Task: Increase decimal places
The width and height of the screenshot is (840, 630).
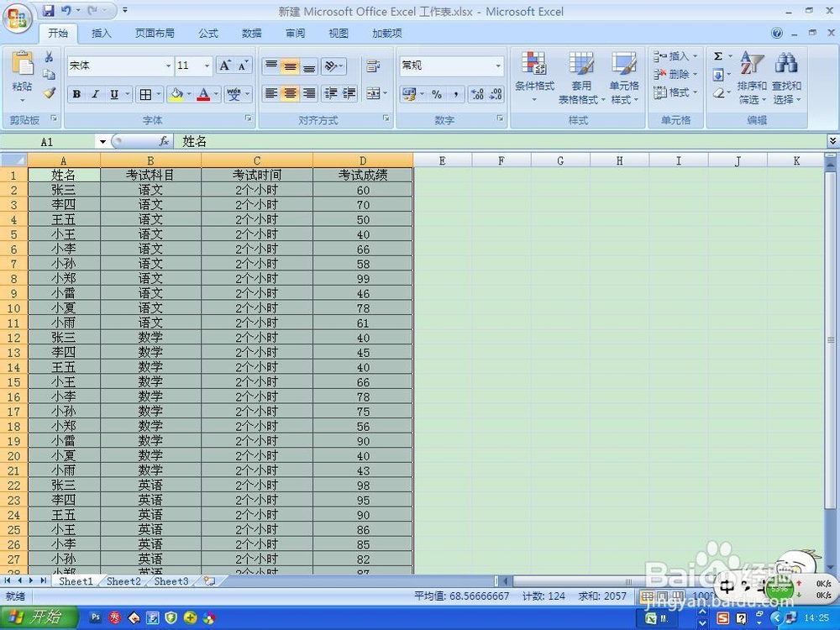Action: coord(477,94)
